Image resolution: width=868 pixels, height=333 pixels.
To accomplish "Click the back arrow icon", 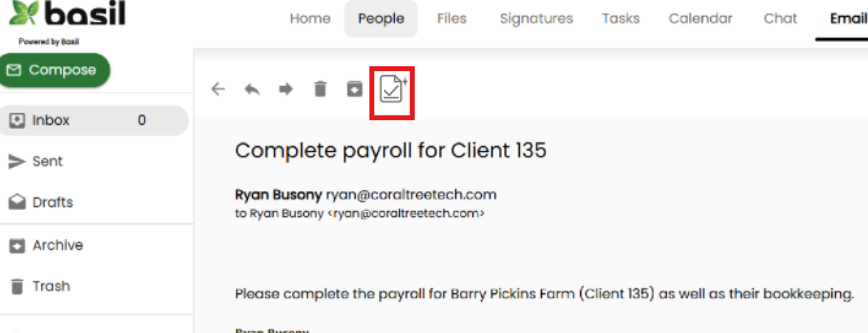I will [218, 90].
